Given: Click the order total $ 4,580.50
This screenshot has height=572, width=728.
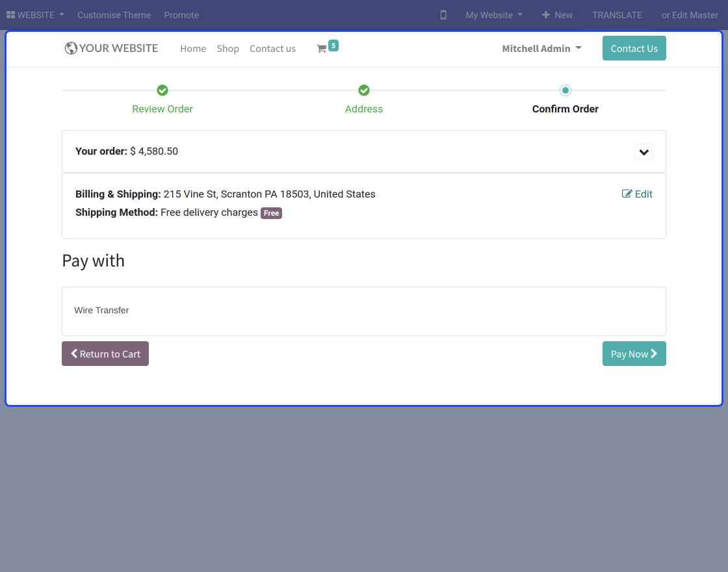Looking at the screenshot, I should (154, 151).
